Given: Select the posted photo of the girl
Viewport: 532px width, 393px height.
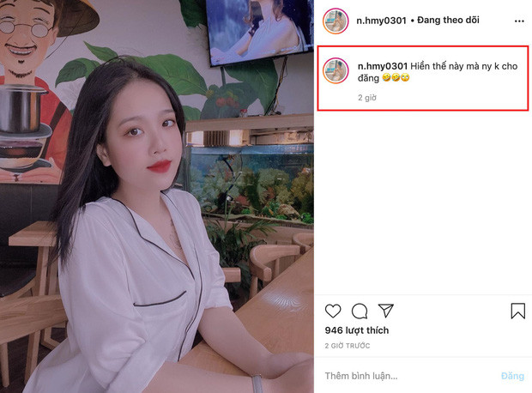Looking at the screenshot, I should pyautogui.click(x=157, y=196).
